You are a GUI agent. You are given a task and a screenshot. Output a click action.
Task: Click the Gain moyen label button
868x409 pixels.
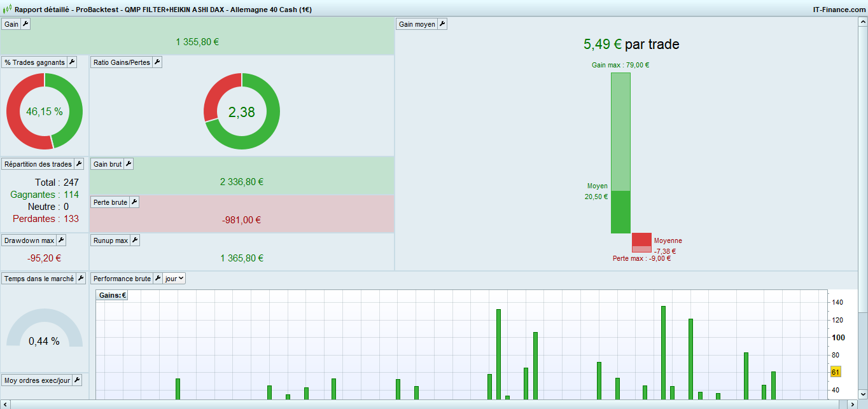click(x=417, y=24)
